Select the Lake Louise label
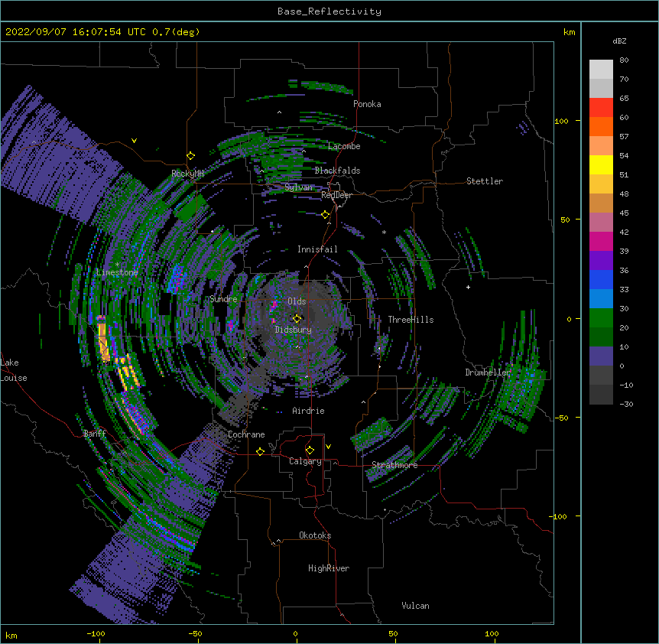Screen dimensions: 659x644 coord(14,370)
